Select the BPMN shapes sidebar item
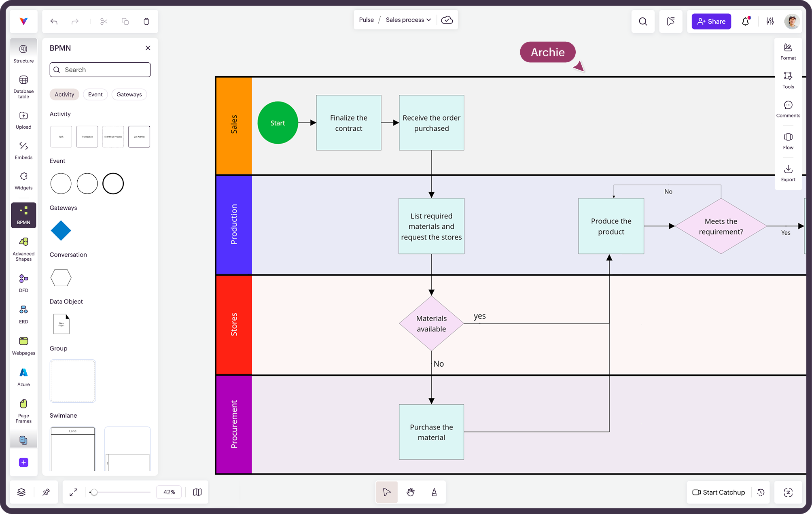Screen dimensions: 812x514 [x=23, y=215]
